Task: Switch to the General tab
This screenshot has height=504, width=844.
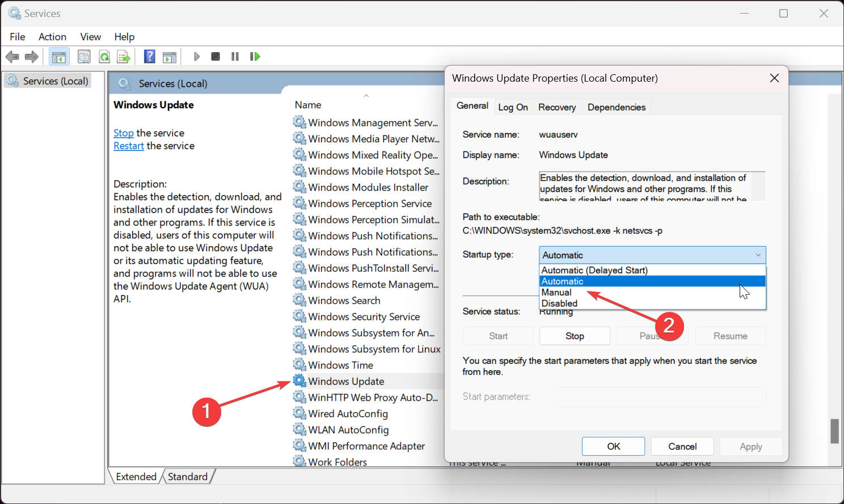Action: click(472, 106)
